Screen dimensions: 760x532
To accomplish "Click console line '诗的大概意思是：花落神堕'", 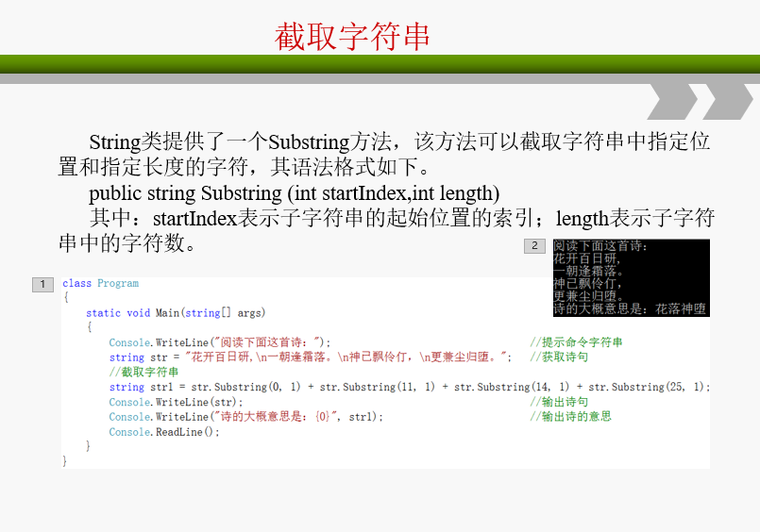I will point(630,308).
